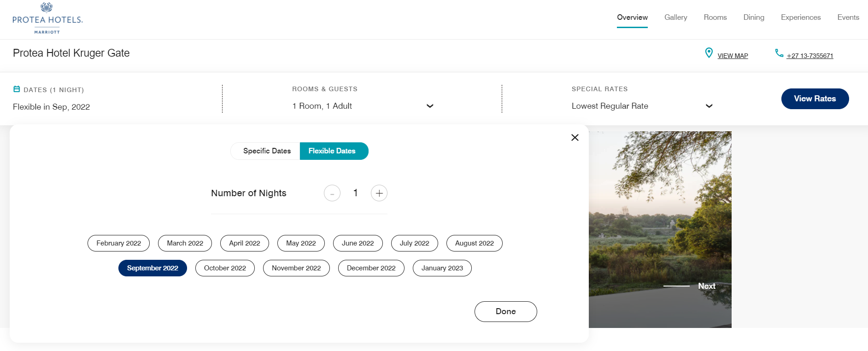
Task: Select the Flexible Dates toggle
Action: (x=334, y=151)
